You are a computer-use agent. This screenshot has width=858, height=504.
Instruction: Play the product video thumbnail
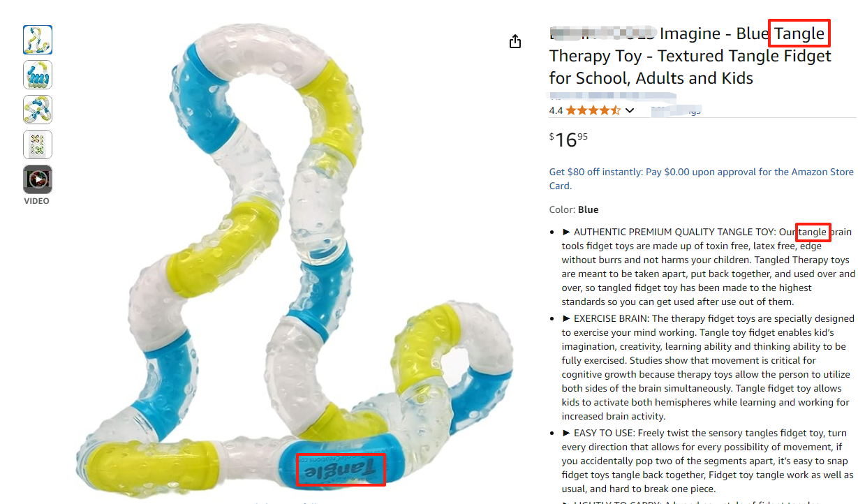pyautogui.click(x=38, y=179)
